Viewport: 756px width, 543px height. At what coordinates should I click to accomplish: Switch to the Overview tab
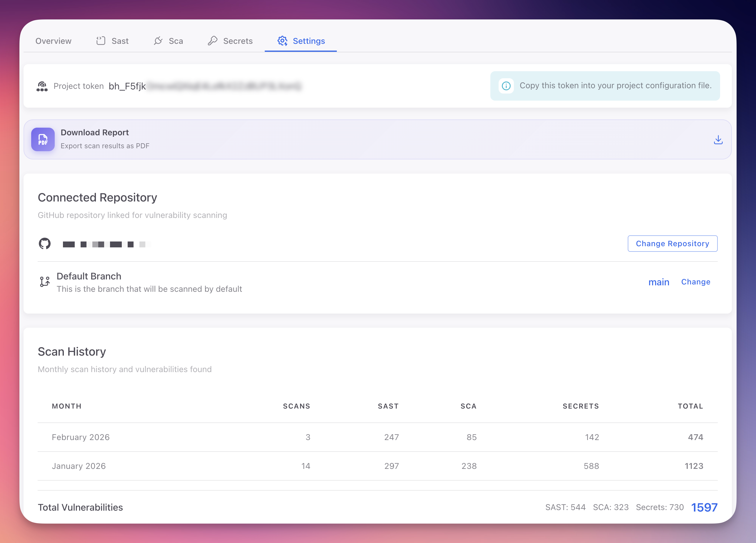pyautogui.click(x=53, y=41)
